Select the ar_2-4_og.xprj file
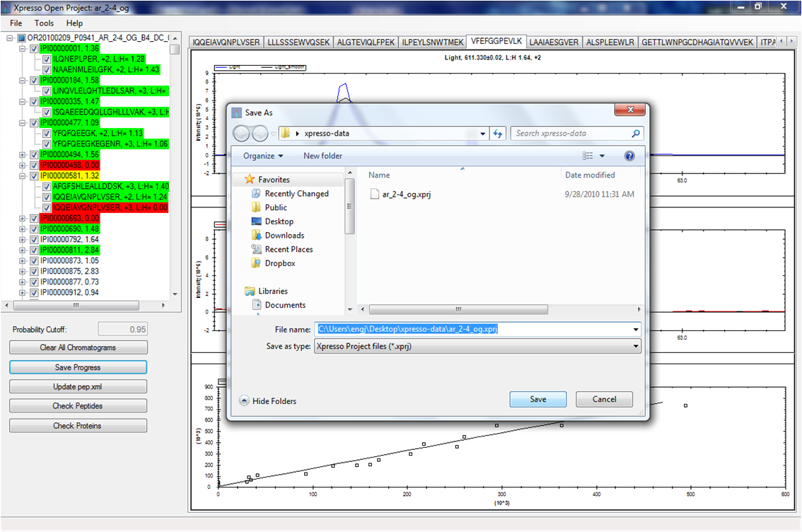This screenshot has height=532, width=802. [x=405, y=194]
